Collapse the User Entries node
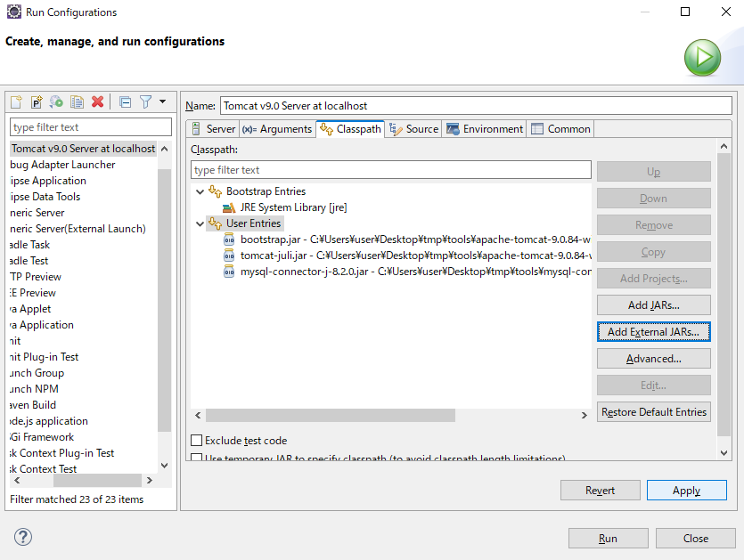This screenshot has width=744, height=560. point(200,223)
